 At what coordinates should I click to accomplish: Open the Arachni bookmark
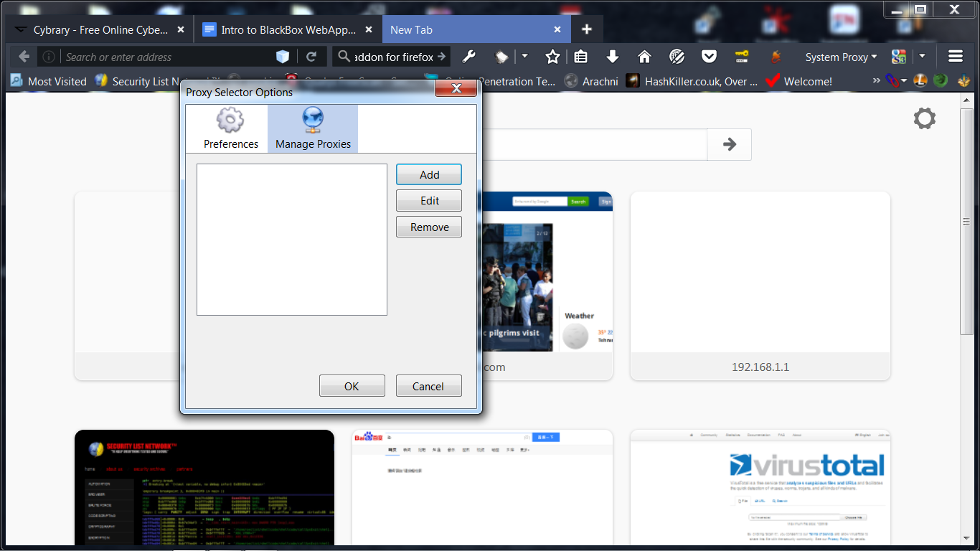591,81
